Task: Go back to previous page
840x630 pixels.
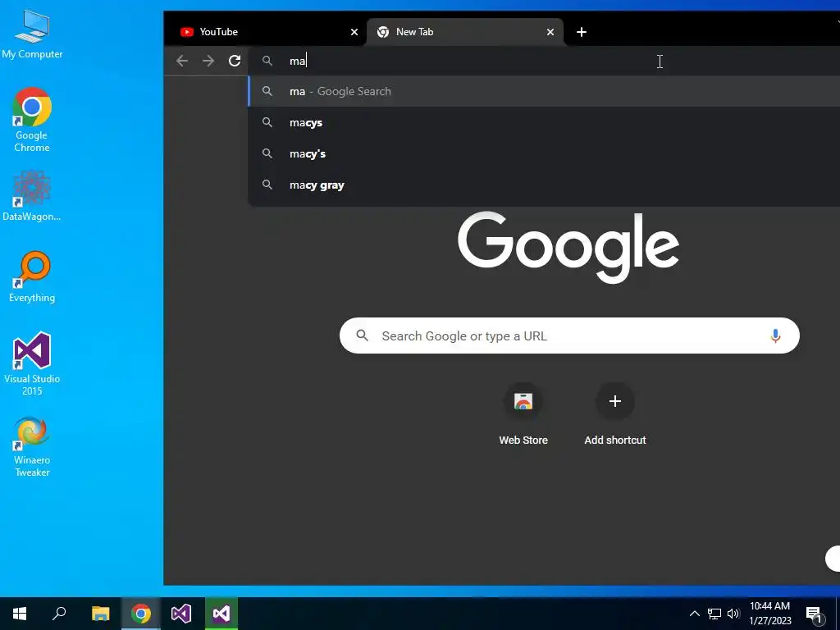Action: pos(182,61)
